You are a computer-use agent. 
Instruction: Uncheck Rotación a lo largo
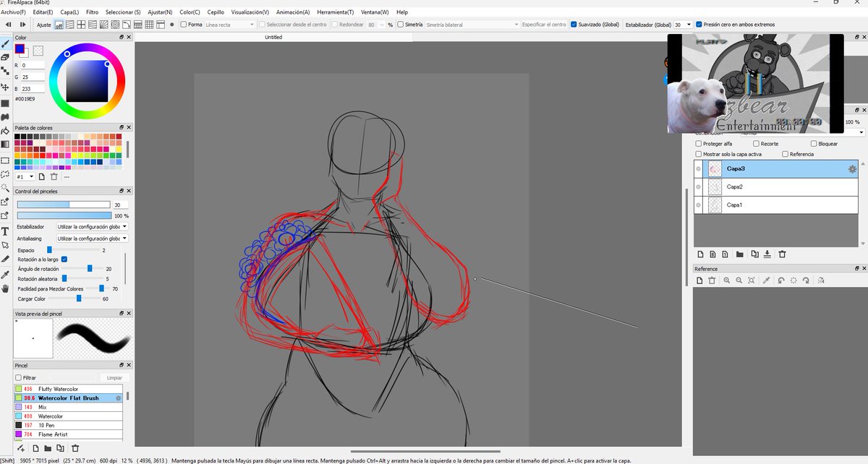point(64,259)
